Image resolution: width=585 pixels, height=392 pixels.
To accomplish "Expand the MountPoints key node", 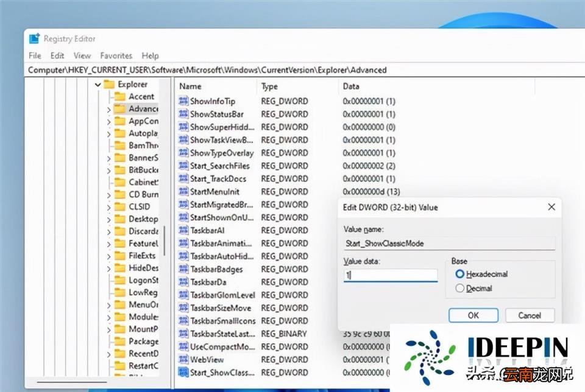I will tap(108, 330).
